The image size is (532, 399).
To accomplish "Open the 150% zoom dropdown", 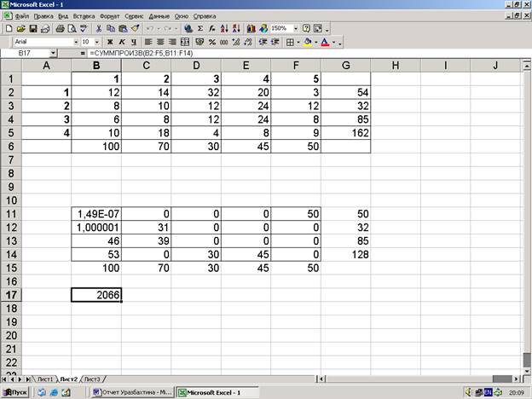I will pyautogui.click(x=296, y=29).
